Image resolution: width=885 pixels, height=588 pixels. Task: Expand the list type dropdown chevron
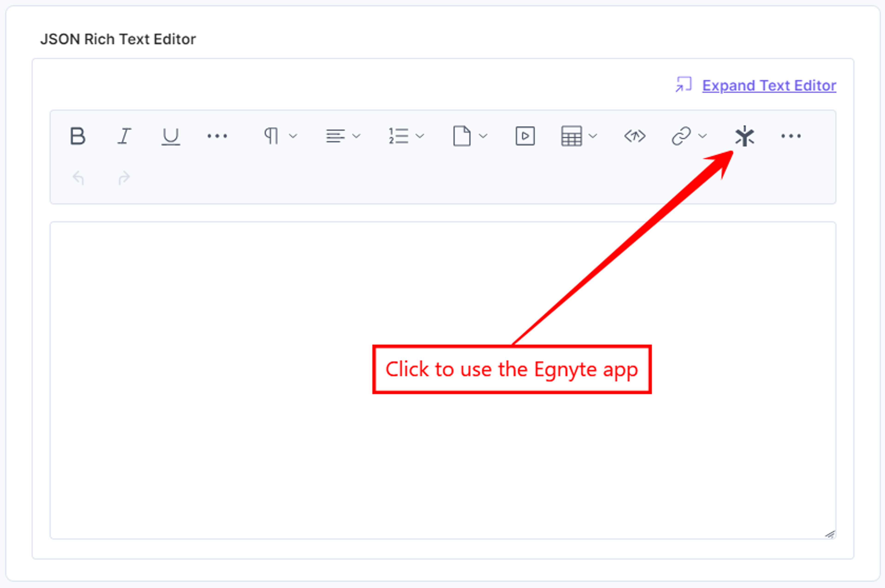tap(420, 136)
